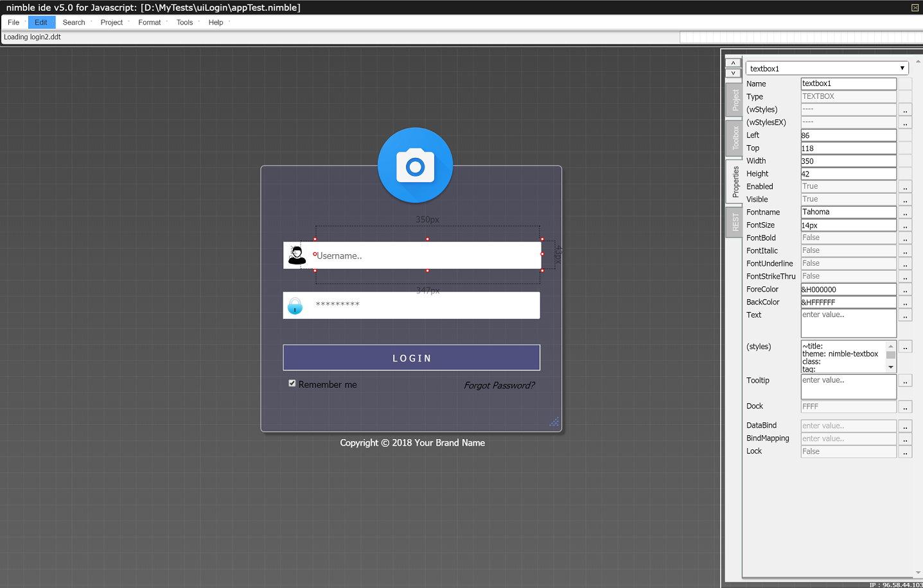Open the Project menu
The width and height of the screenshot is (923, 588).
pos(112,22)
